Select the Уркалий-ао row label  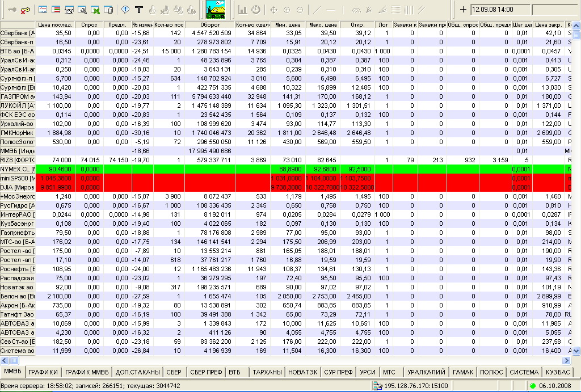click(18, 124)
